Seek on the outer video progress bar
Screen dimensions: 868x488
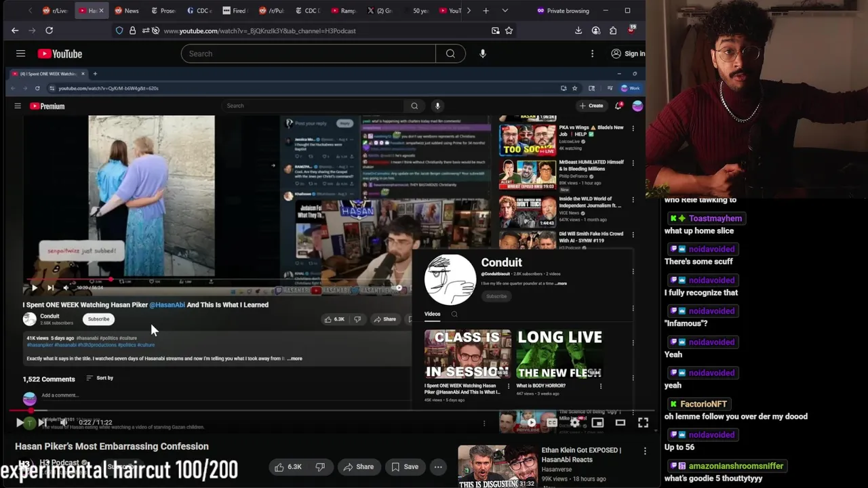331,411
